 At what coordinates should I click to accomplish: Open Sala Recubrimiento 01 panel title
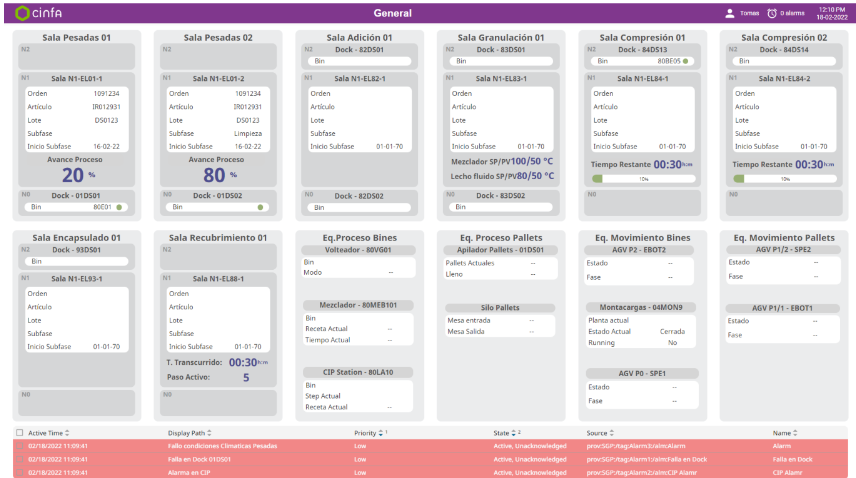218,238
